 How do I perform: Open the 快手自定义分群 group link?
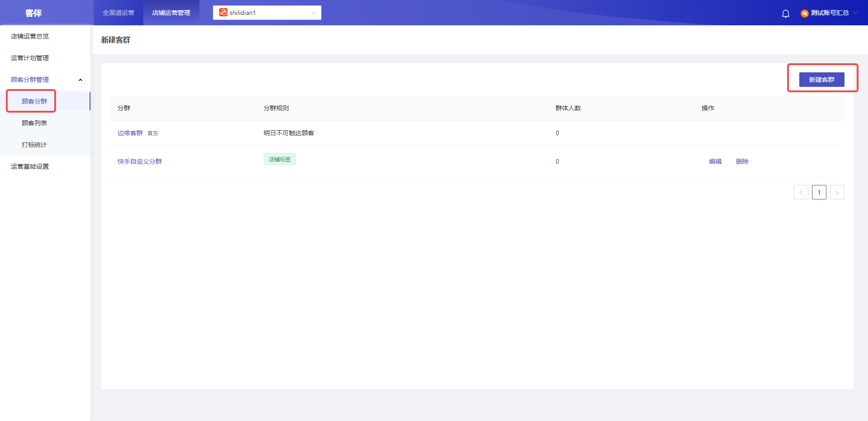click(x=140, y=161)
